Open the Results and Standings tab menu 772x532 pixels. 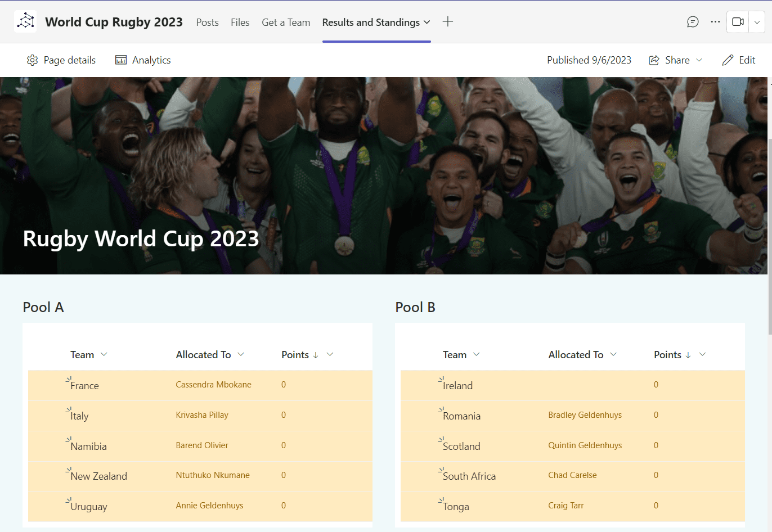[x=376, y=22]
